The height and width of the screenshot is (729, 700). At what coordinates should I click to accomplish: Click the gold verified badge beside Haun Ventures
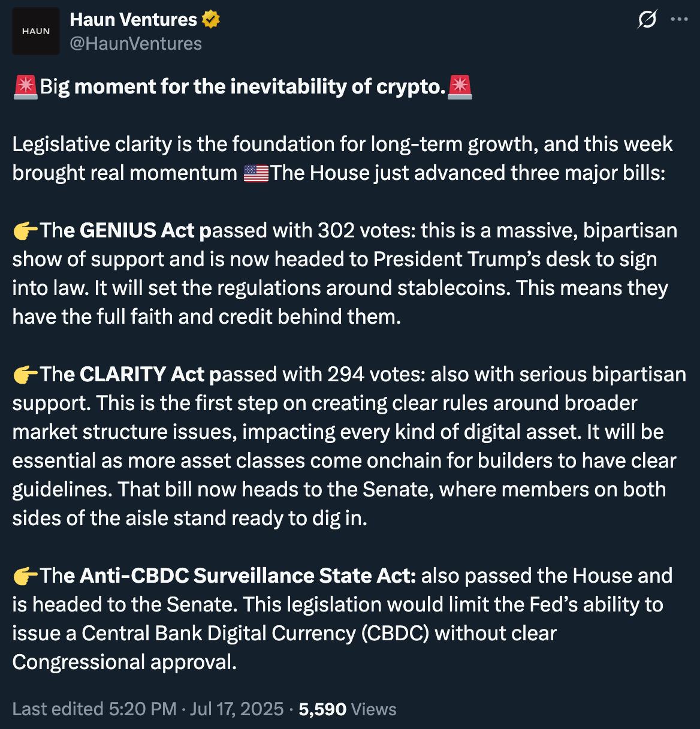210,19
